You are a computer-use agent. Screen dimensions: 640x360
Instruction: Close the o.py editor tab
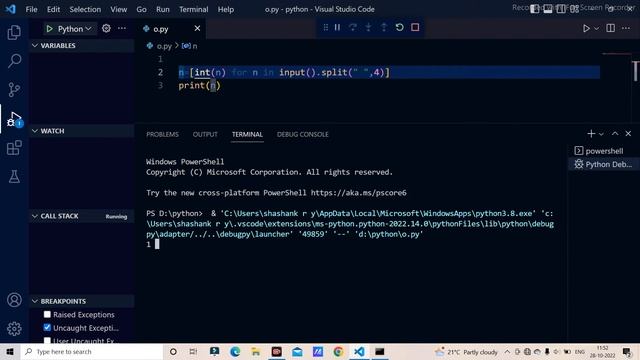click(x=197, y=28)
